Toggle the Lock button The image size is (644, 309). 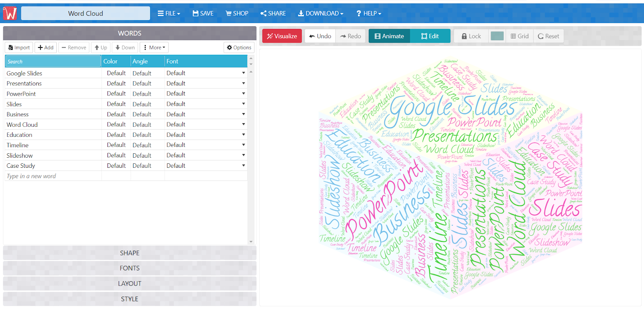pyautogui.click(x=471, y=36)
